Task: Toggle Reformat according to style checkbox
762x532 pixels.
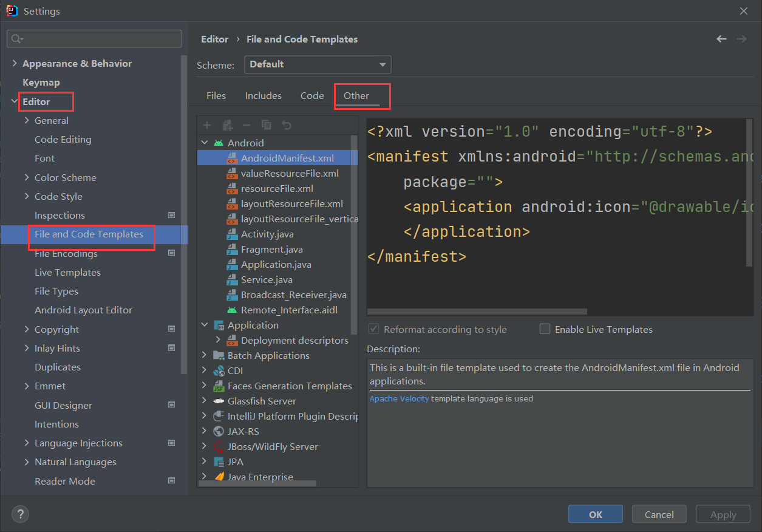Action: coord(374,329)
